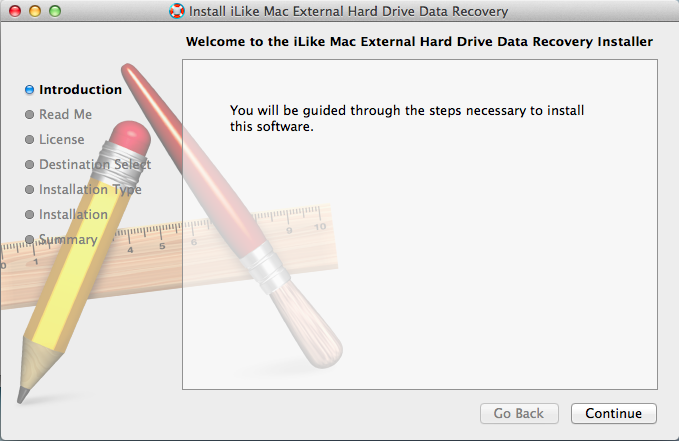Image resolution: width=679 pixels, height=441 pixels.
Task: Select the Destination Select step label
Action: click(95, 165)
